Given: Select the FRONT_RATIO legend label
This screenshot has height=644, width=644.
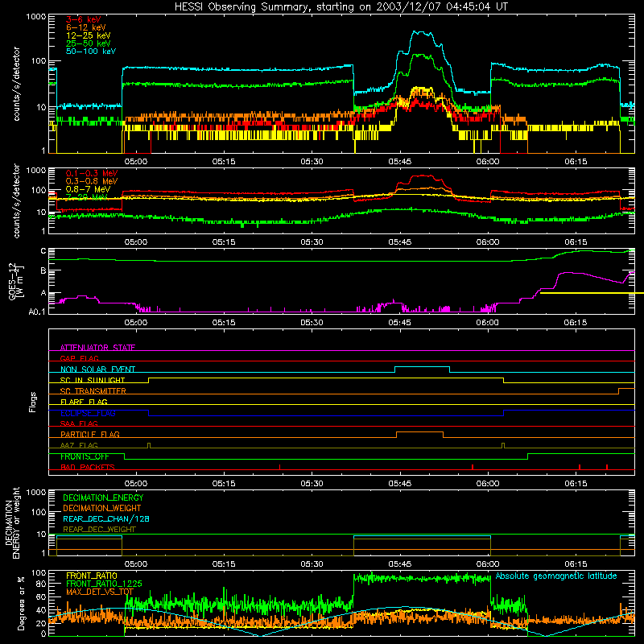Looking at the screenshot, I should coord(92,576).
